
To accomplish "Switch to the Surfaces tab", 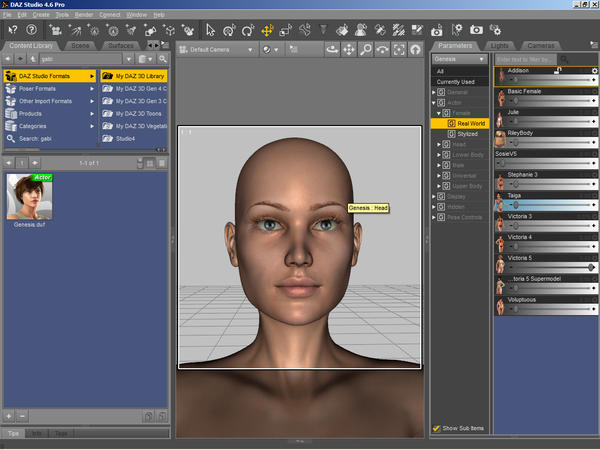I will (121, 46).
